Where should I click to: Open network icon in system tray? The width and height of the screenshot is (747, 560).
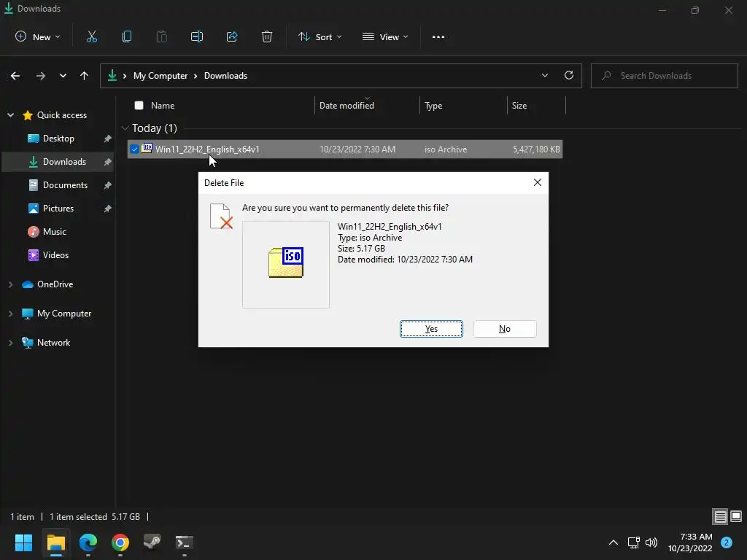pyautogui.click(x=633, y=542)
